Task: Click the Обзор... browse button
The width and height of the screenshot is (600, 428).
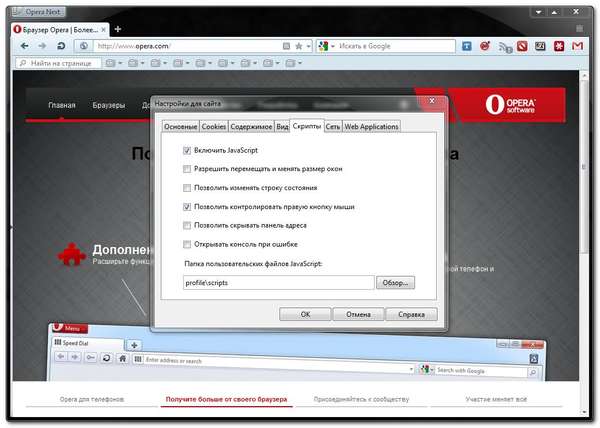Action: 395,282
